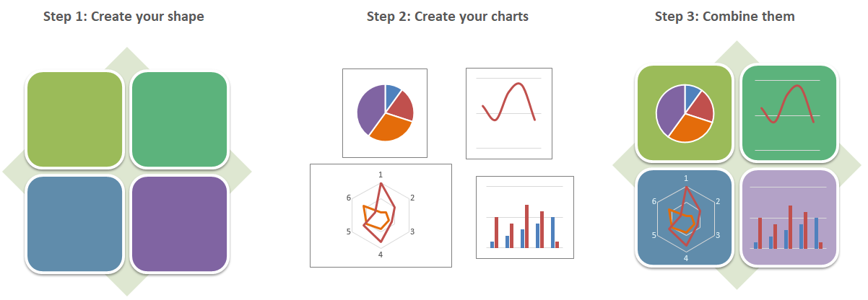This screenshot has height=300, width=868.
Task: Click the radar chart on the blue tile
Action: 685,217
